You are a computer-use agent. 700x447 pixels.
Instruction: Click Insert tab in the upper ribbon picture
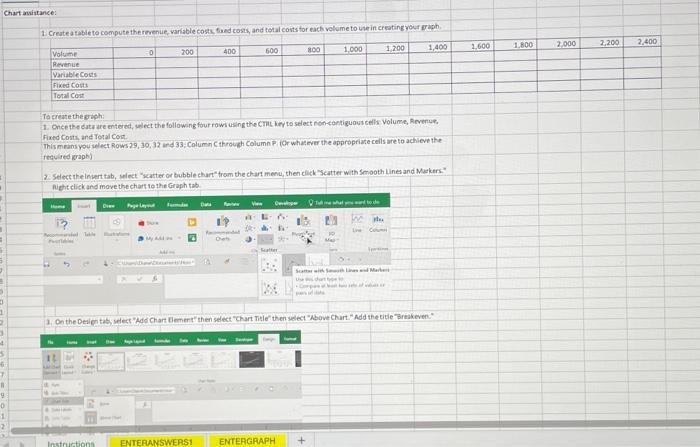coord(84,206)
